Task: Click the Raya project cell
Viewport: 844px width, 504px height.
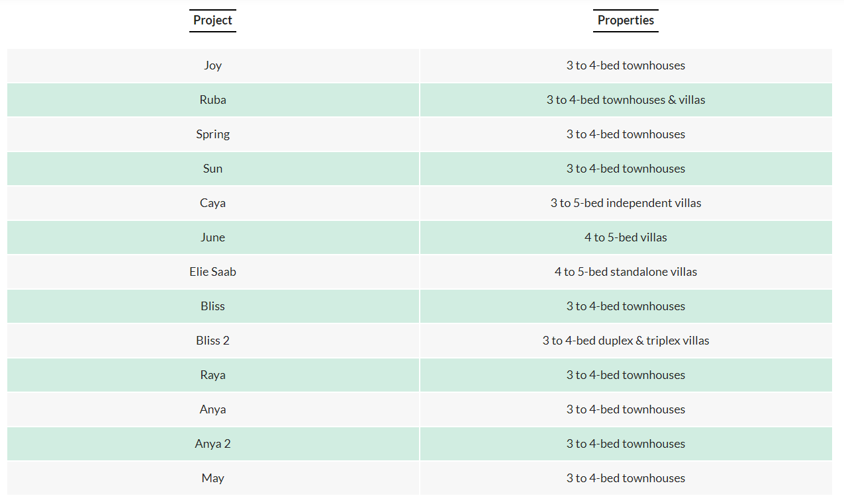Action: click(212, 375)
